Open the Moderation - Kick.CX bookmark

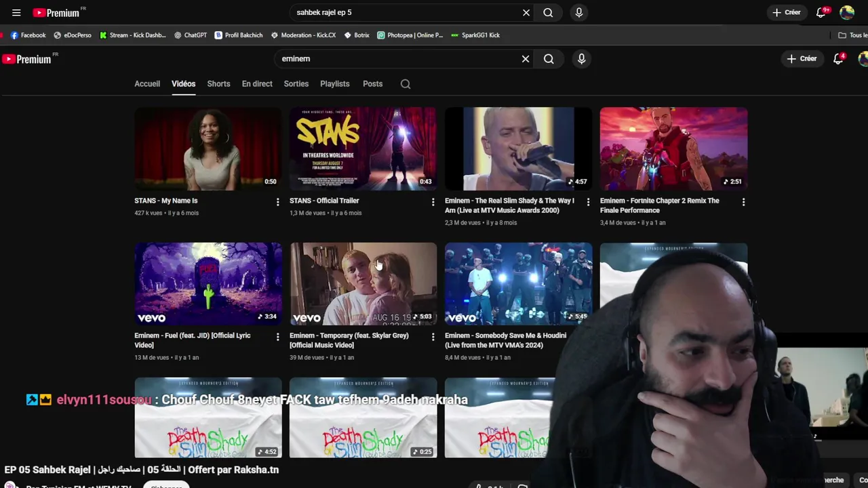pos(303,35)
